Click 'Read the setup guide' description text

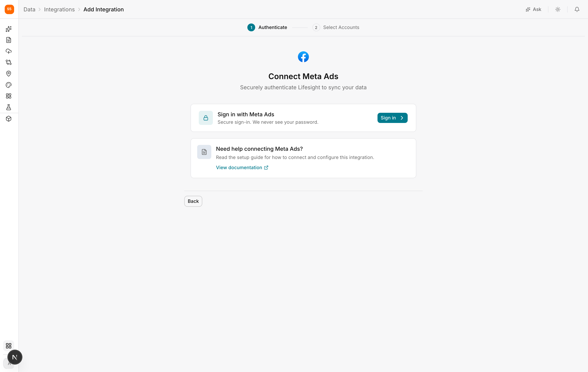tap(295, 157)
